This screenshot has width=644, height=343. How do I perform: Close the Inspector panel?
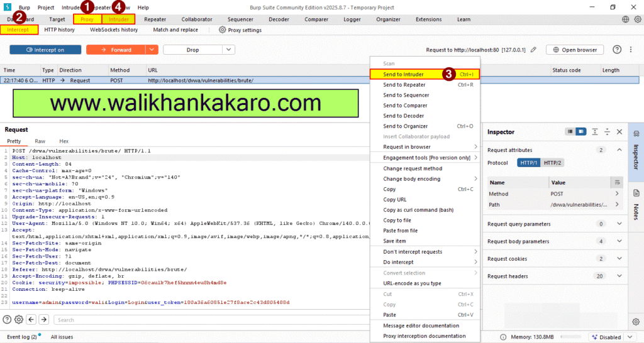619,132
